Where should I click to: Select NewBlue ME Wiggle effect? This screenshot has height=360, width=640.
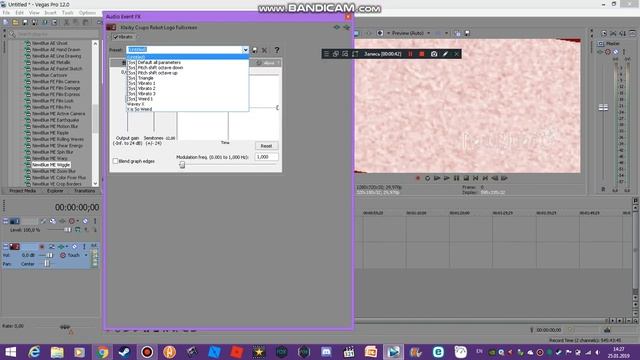tap(51, 165)
